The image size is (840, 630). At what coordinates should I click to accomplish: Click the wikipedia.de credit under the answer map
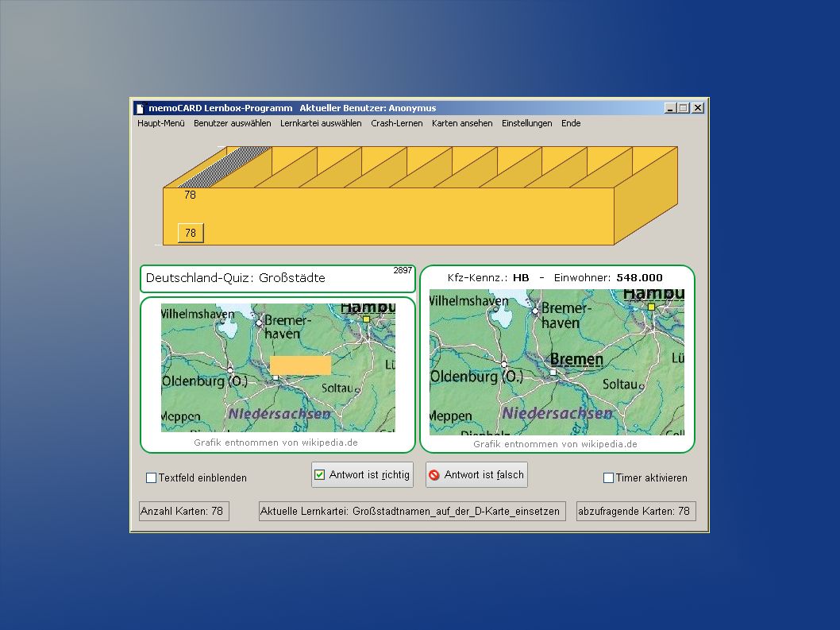[555, 444]
